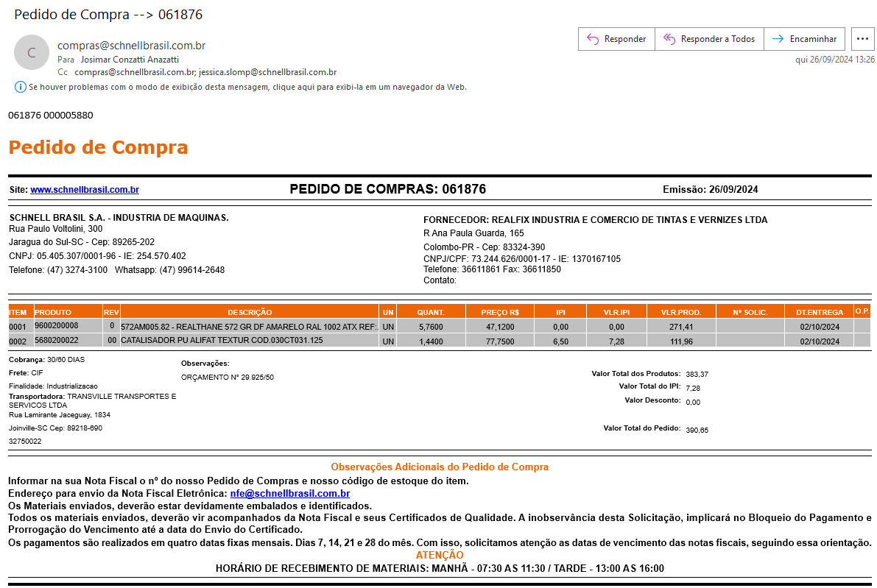Viewport: 877px width, 588px height.
Task: Click the DESCRIÇÃO column header
Action: click(250, 313)
